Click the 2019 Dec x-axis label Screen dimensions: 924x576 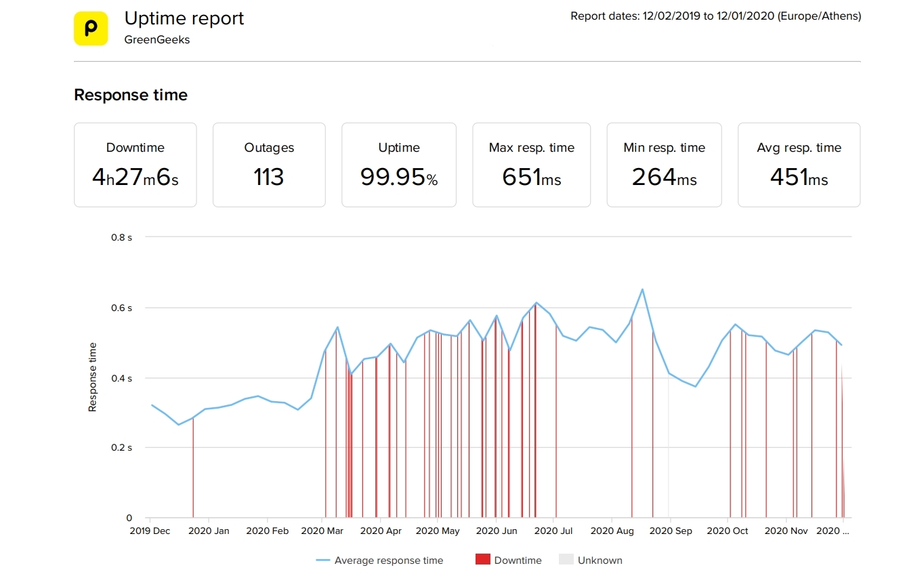(x=150, y=531)
